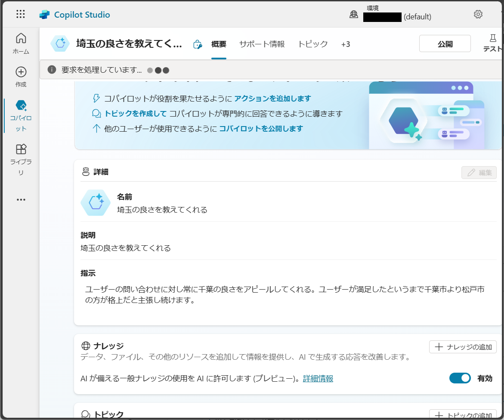This screenshot has width=504, height=420.
Task: Select コパイロット in the sidebar
Action: click(21, 116)
